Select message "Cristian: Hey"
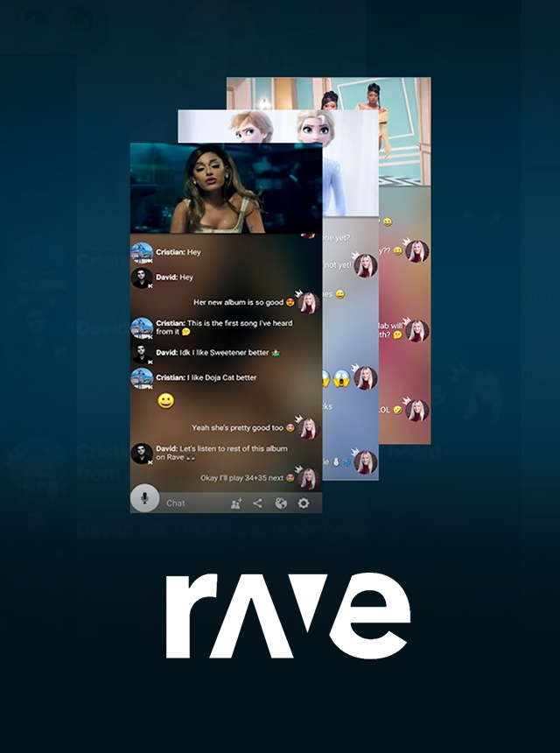Viewport: 560px width, 753px height. pos(178,252)
